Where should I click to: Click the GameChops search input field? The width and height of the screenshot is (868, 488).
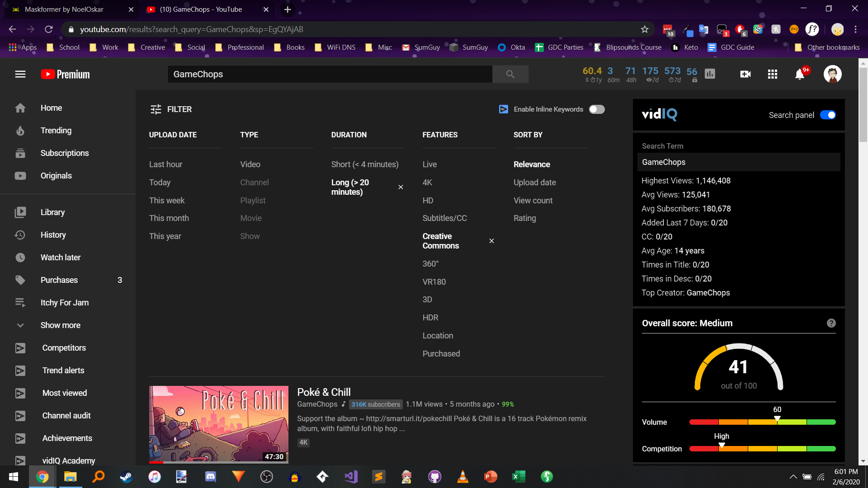[330, 74]
